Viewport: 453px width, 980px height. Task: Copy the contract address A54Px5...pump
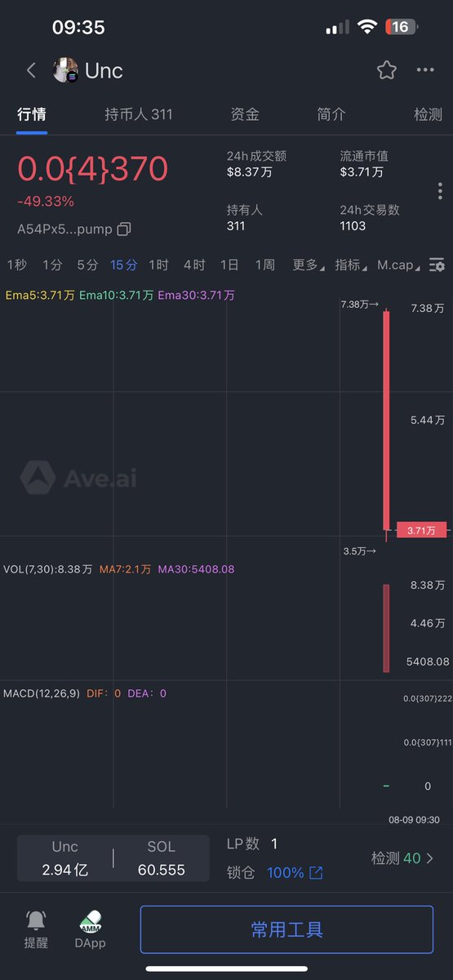(124, 229)
